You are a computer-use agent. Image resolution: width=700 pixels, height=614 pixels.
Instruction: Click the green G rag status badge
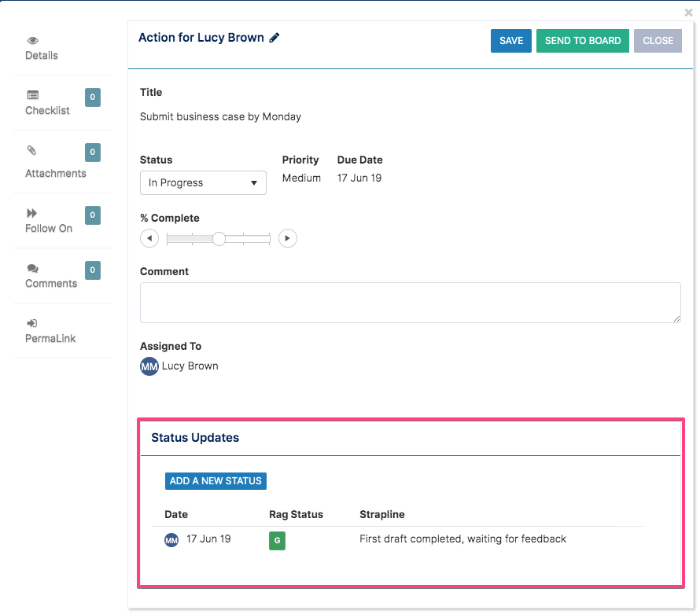tap(277, 541)
